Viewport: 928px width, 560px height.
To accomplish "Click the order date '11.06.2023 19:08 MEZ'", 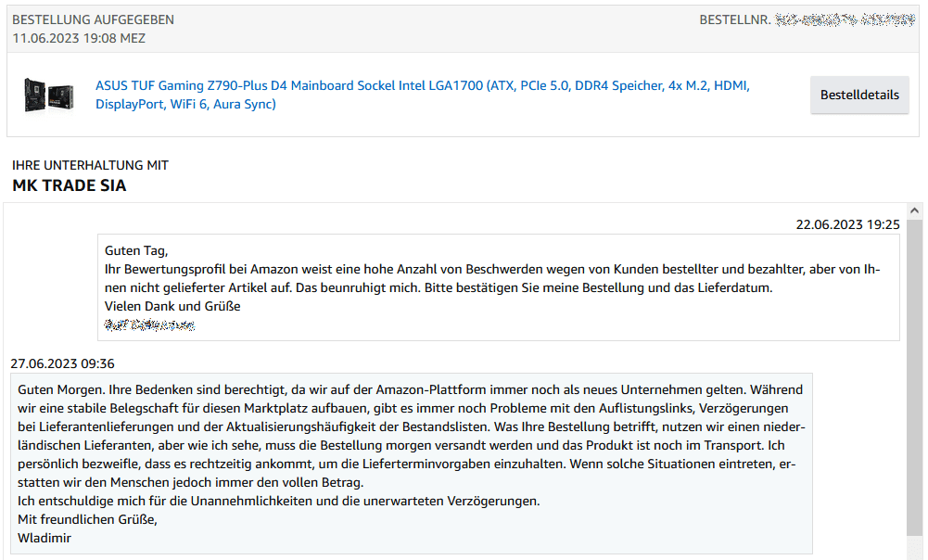I will pyautogui.click(x=79, y=39).
